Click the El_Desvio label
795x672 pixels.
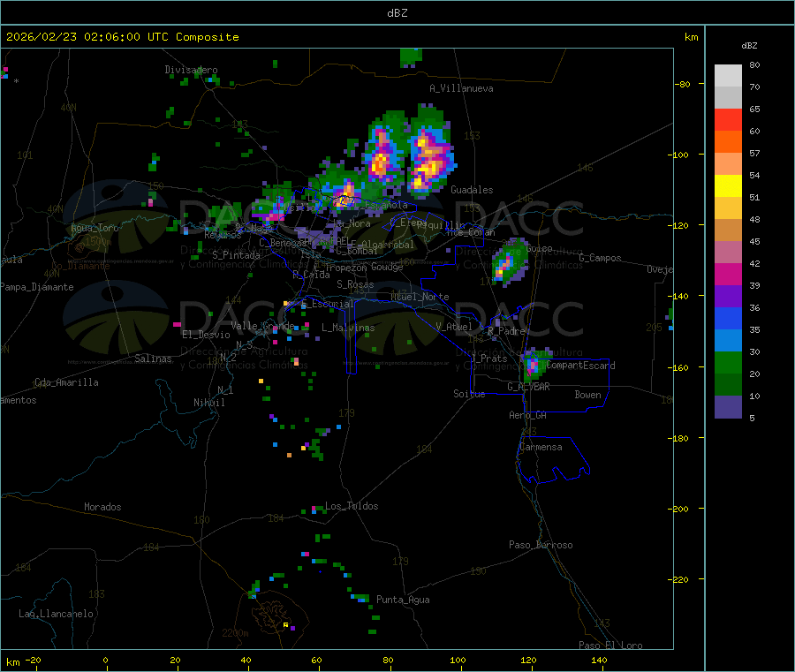206,335
